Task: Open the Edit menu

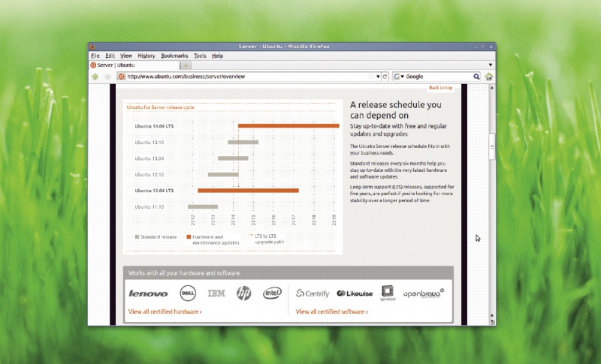Action: tap(110, 56)
